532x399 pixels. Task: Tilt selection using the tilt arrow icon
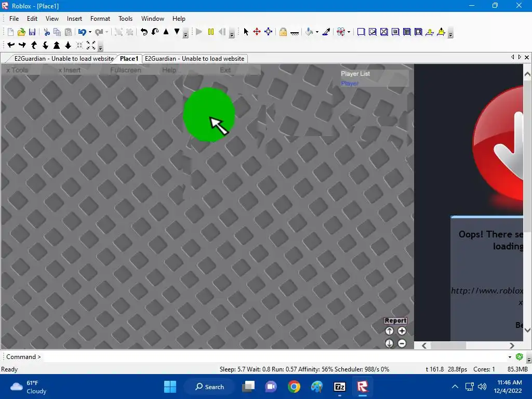coord(155,32)
